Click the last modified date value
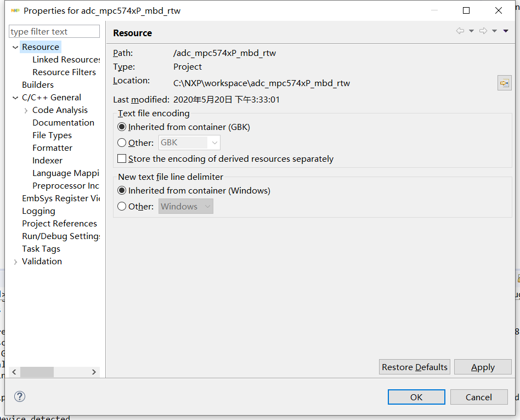This screenshot has width=520, height=420. coord(227,99)
